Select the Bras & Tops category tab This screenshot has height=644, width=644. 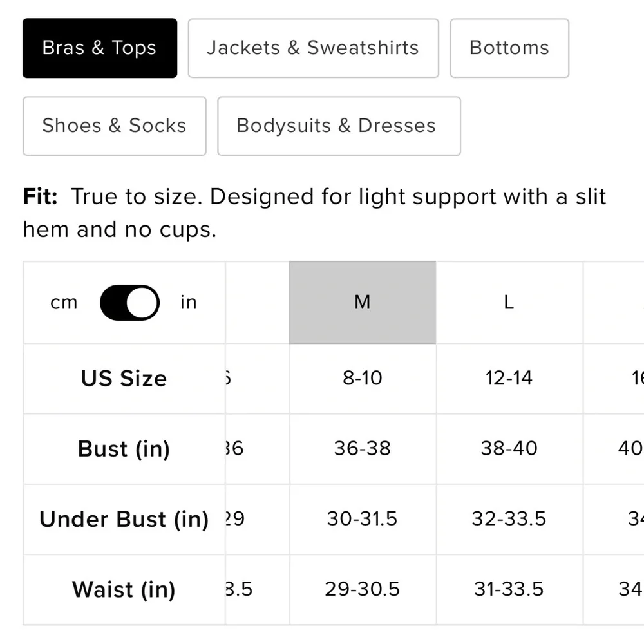point(99,48)
